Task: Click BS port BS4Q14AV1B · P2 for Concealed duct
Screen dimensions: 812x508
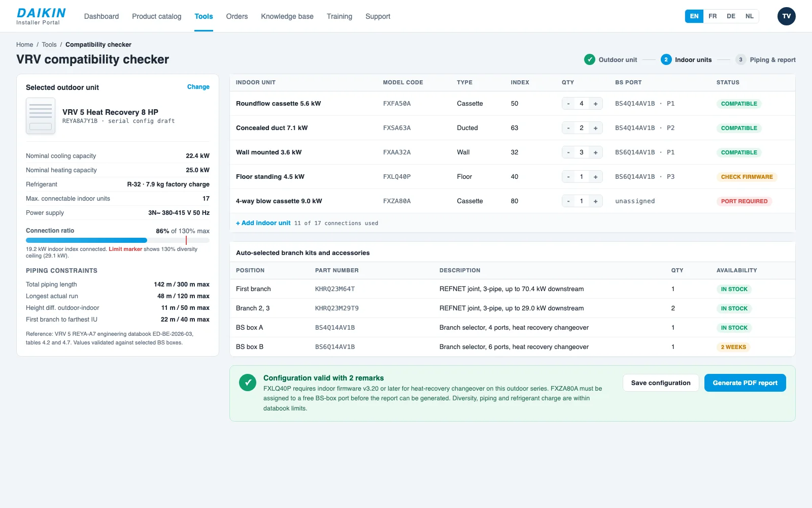Action: (x=645, y=128)
